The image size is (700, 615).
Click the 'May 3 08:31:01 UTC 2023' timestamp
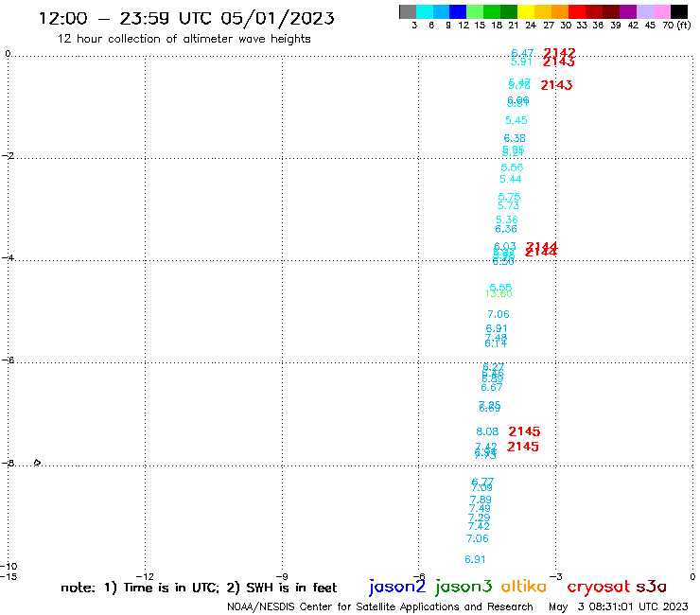619,606
